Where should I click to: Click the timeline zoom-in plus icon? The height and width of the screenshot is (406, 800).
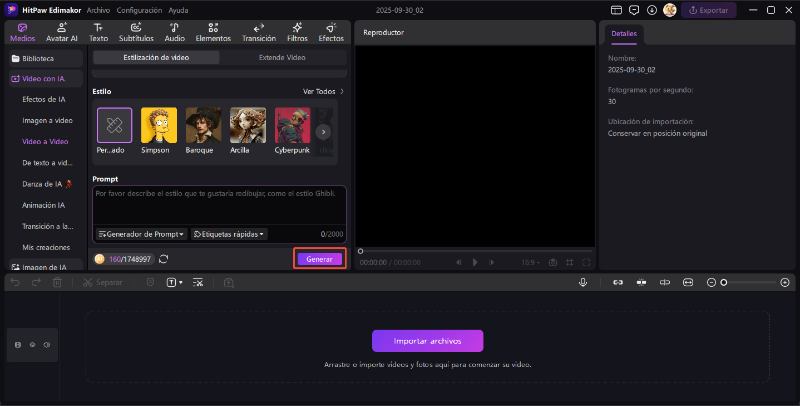pos(785,283)
